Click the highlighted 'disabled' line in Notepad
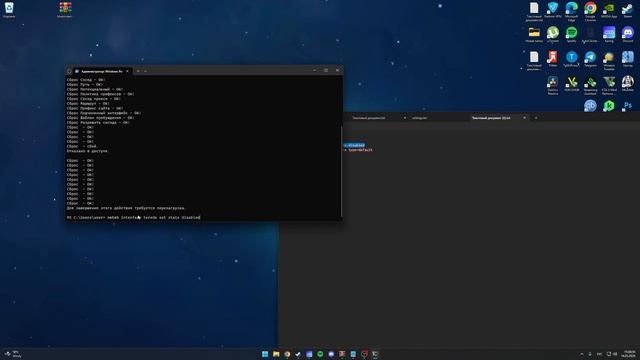 click(354, 145)
